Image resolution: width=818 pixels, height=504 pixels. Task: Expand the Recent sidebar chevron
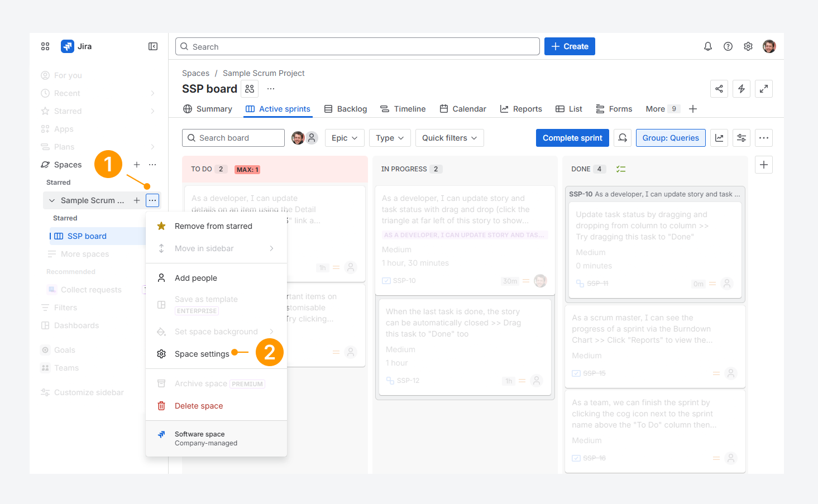(152, 93)
